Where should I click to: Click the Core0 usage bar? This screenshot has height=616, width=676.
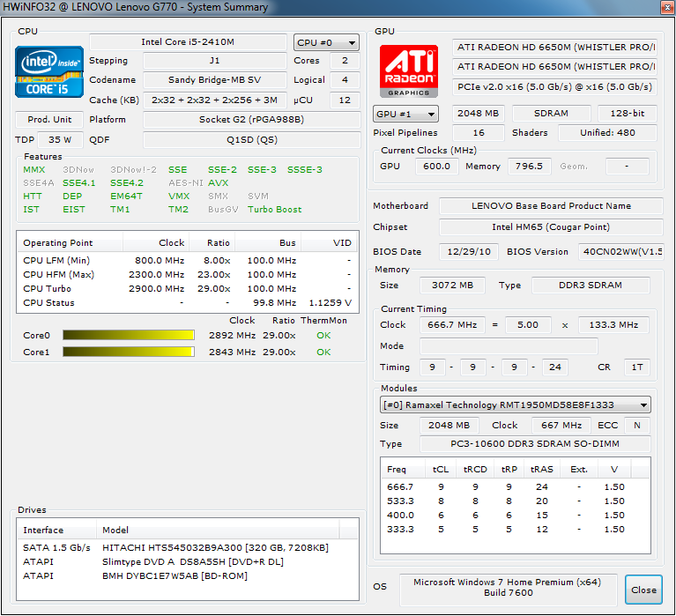pos(128,335)
